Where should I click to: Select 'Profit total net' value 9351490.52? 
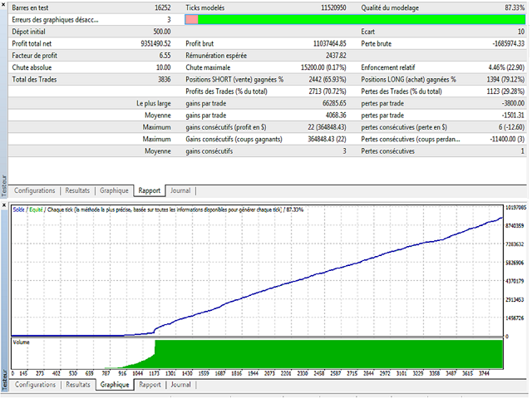155,43
